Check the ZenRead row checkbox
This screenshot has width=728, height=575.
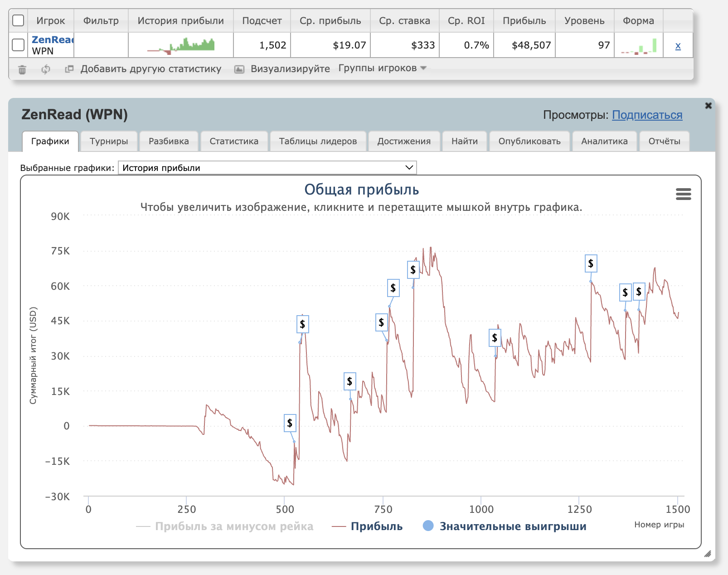coord(18,45)
